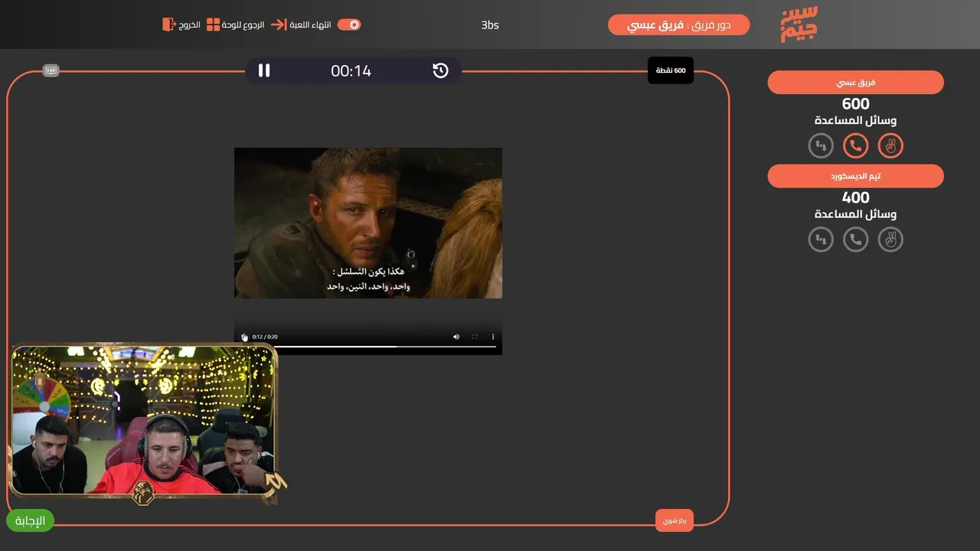Screen dimensions: 980x551
Task: Select the تيم الديسكورد team label
Action: point(856,176)
